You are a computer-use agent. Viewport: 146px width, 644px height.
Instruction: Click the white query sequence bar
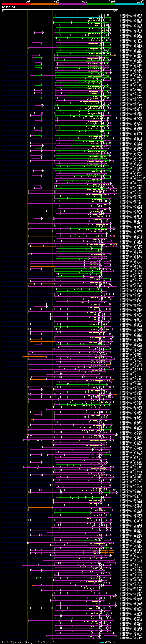coord(60,10)
